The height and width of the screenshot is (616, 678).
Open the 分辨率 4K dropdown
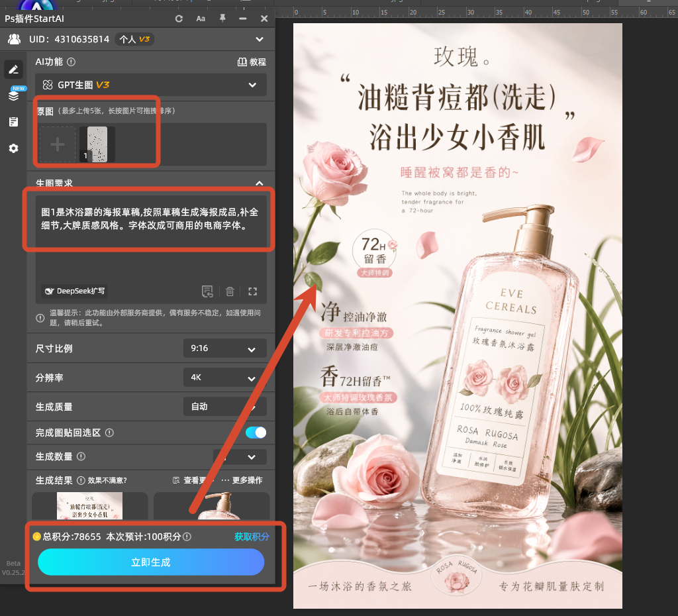(x=225, y=378)
